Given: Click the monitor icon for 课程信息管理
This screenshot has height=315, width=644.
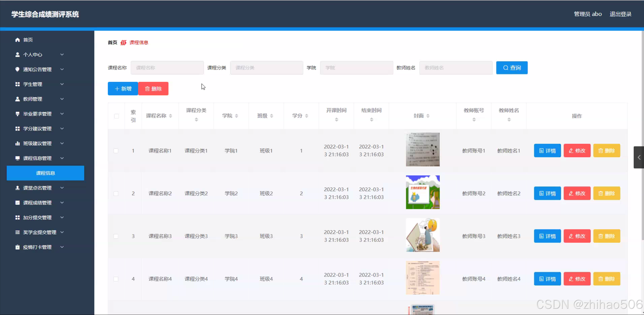Looking at the screenshot, I should tap(17, 158).
